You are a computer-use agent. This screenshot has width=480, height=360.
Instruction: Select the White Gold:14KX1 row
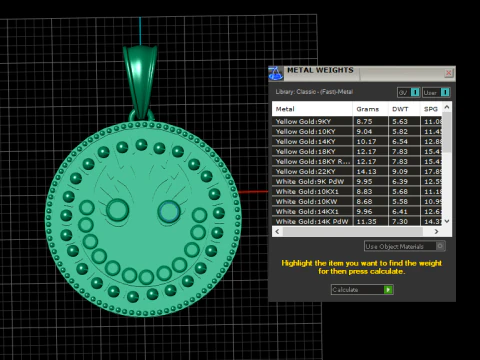coord(357,211)
